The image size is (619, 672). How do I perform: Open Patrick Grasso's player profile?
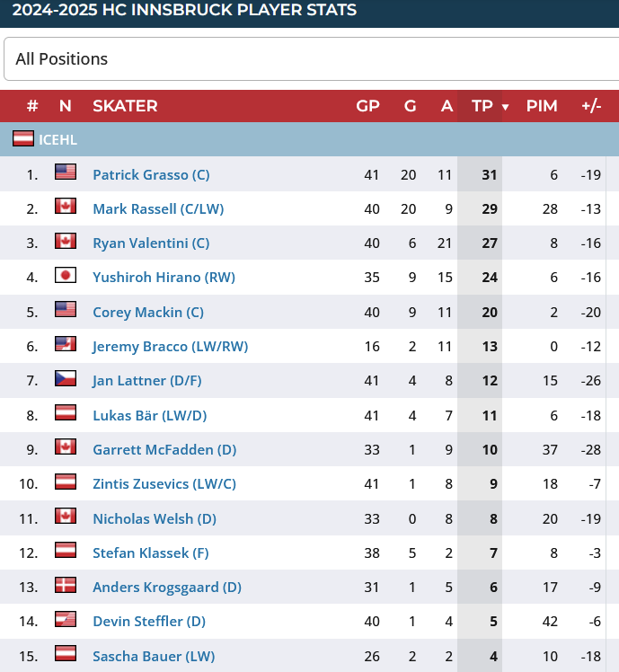point(151,174)
